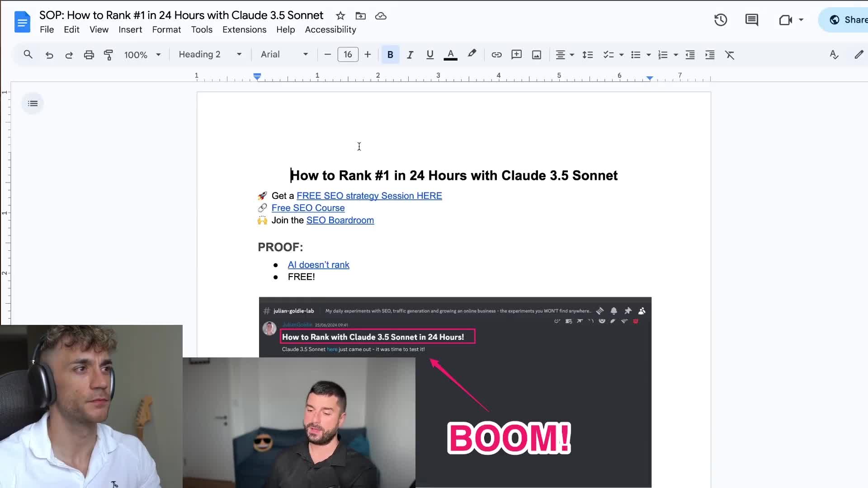The image size is (868, 488).
Task: Open the 100% zoom dropdown
Action: pyautogui.click(x=142, y=55)
